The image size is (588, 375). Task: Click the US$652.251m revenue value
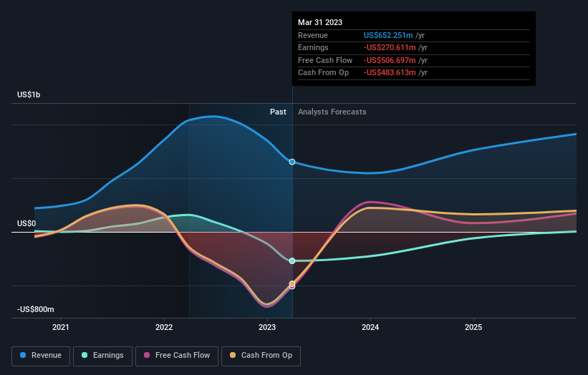[388, 35]
